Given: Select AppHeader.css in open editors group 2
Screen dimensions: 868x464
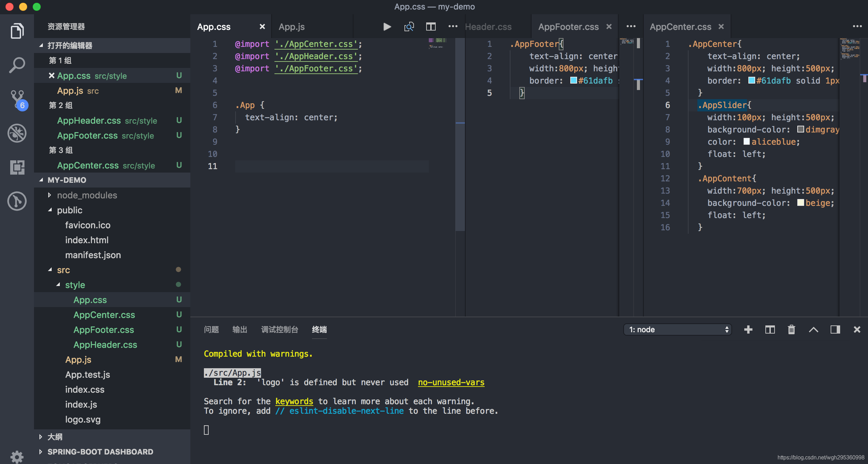Looking at the screenshot, I should pos(112,121).
